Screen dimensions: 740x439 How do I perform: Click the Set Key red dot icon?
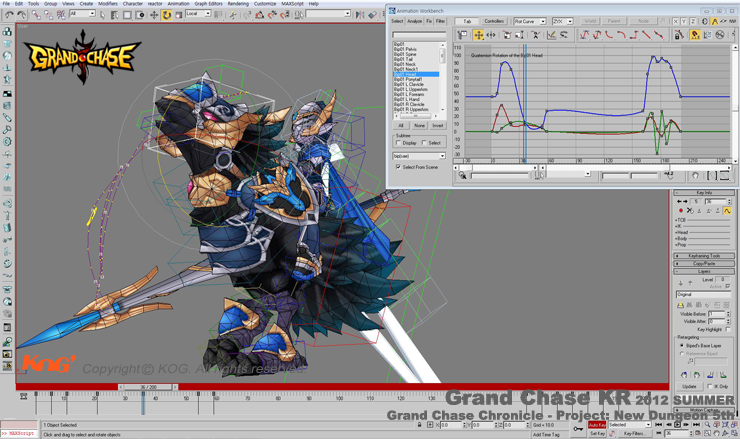tap(681, 211)
